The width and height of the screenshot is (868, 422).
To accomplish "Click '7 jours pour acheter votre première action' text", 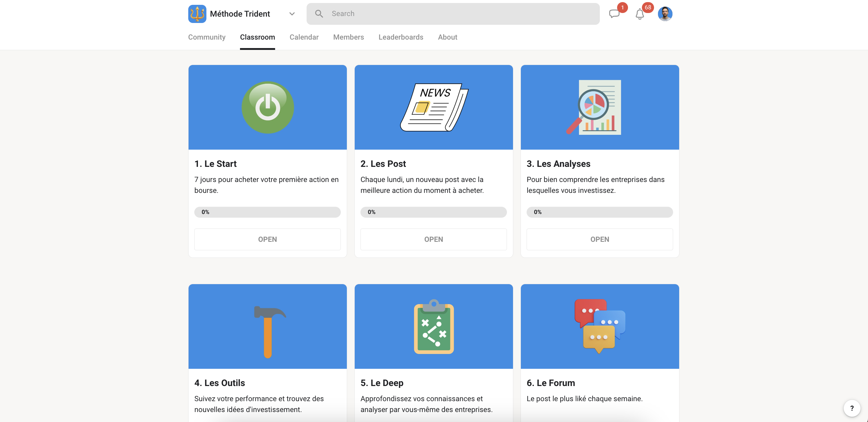I will (x=267, y=185).
